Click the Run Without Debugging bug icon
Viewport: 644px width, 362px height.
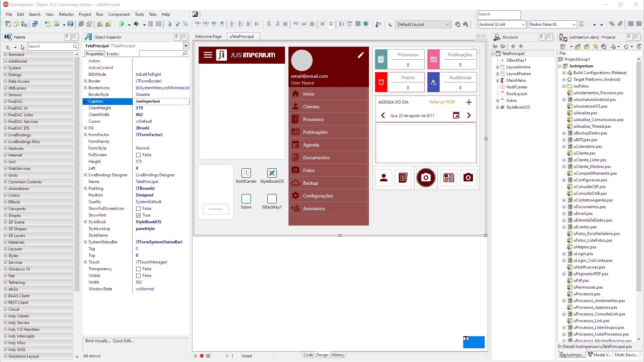point(136,24)
